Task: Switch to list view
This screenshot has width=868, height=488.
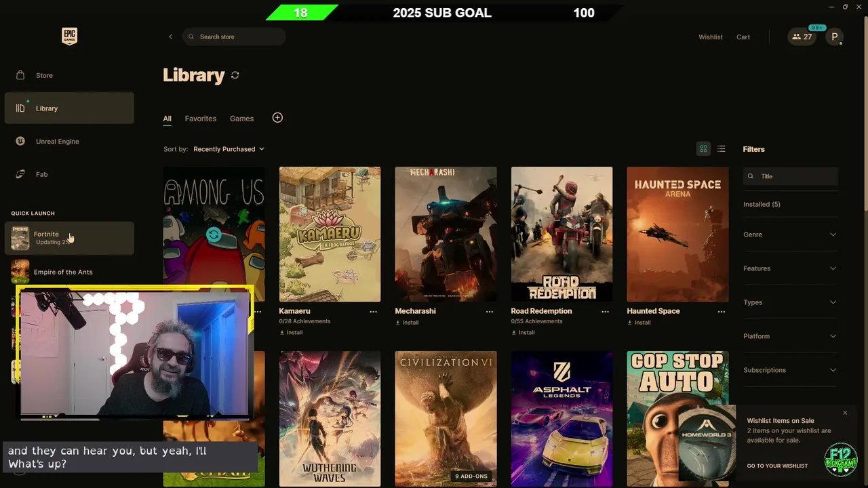Action: coord(722,149)
